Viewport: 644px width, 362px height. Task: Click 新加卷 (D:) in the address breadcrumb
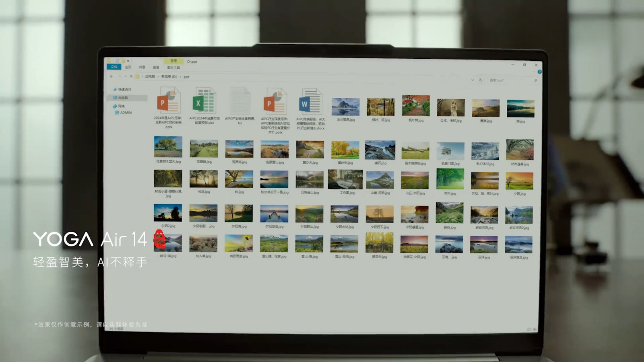[x=169, y=76]
